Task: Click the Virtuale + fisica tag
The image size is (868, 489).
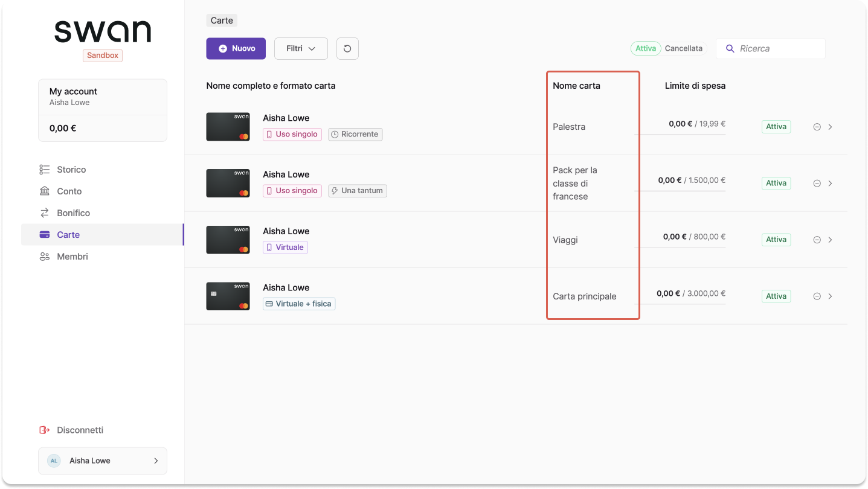Action: (x=299, y=304)
